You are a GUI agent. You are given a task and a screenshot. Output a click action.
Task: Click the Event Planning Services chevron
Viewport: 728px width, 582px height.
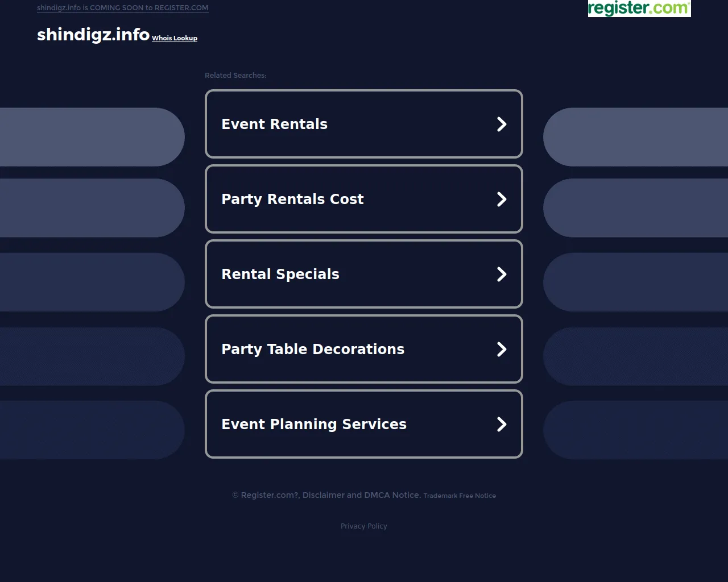tap(501, 425)
